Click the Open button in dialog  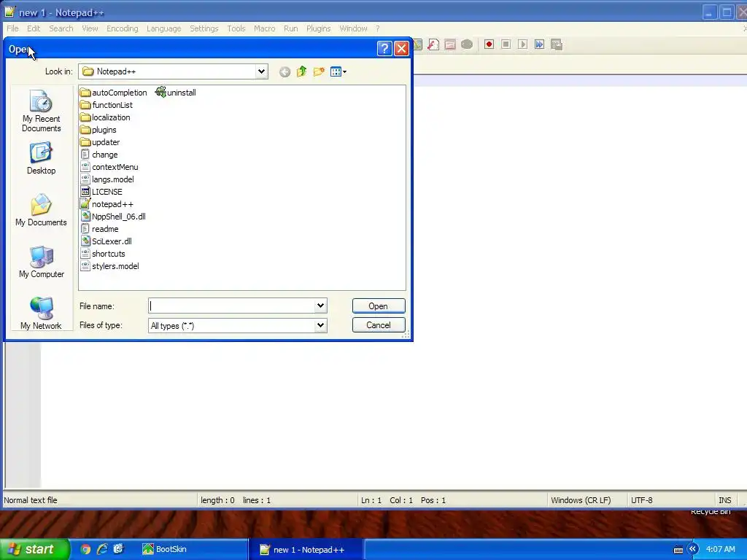pyautogui.click(x=379, y=306)
